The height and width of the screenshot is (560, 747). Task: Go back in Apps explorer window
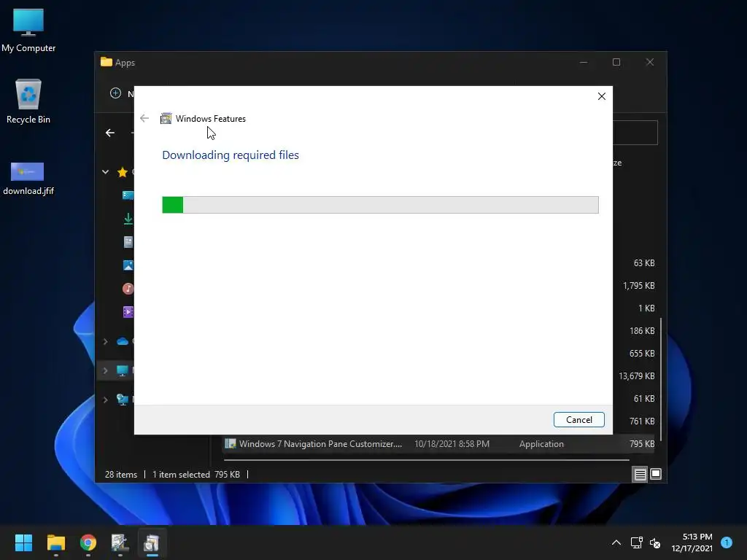110,133
